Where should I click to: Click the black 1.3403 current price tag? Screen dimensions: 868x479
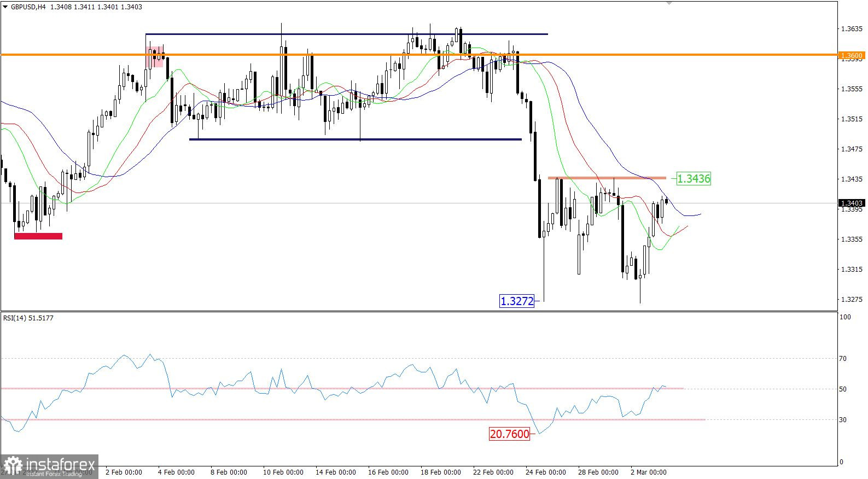[x=852, y=203]
